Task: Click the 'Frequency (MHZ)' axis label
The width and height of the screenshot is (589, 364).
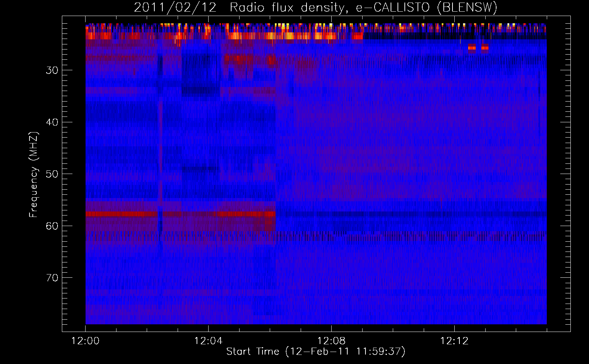Action: (x=33, y=175)
